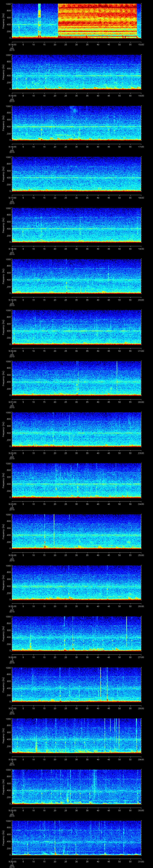Select the 30:00 end time label
This screenshot has height=868, width=153.
click(x=141, y=810)
